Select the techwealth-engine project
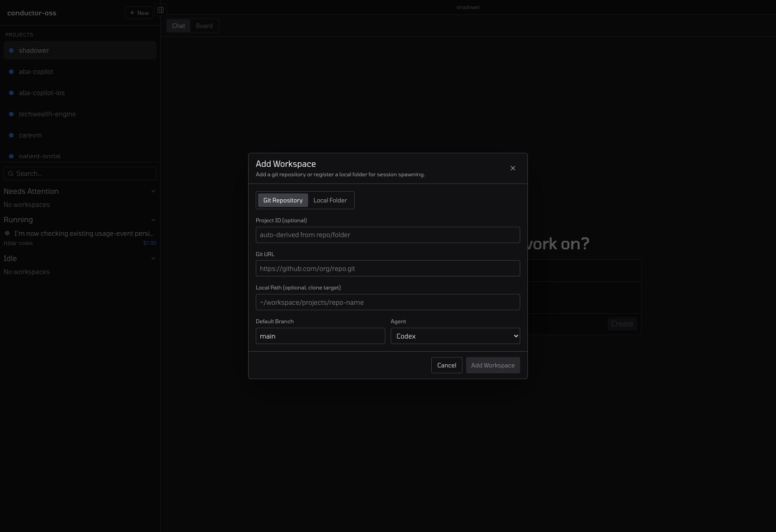 pyautogui.click(x=80, y=114)
